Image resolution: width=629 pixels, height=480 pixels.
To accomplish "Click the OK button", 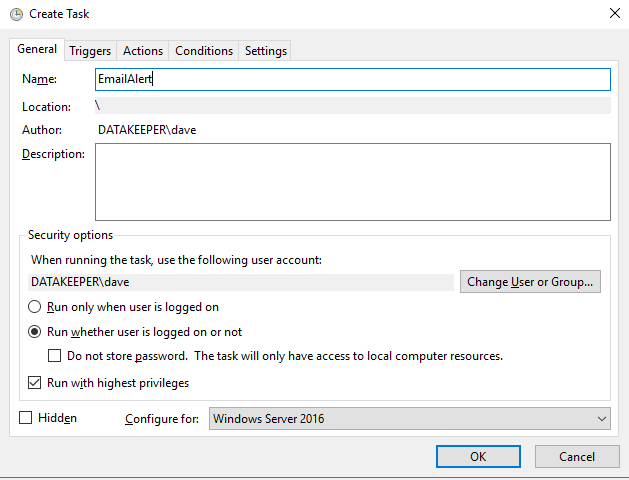I will point(478,456).
